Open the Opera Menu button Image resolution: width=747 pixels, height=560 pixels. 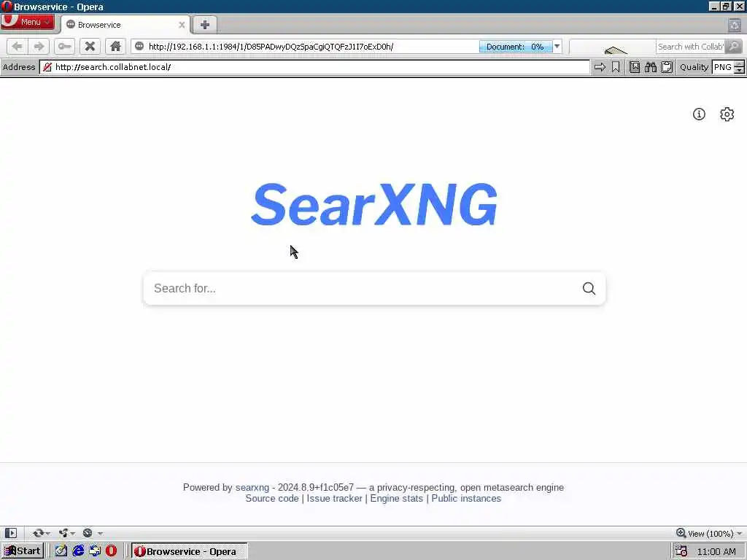coord(28,22)
